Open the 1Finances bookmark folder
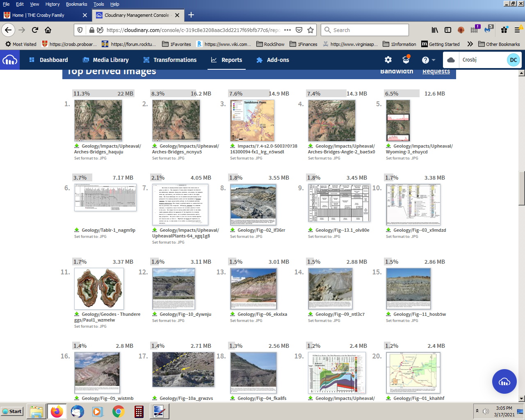The image size is (525, 420). pyautogui.click(x=304, y=44)
